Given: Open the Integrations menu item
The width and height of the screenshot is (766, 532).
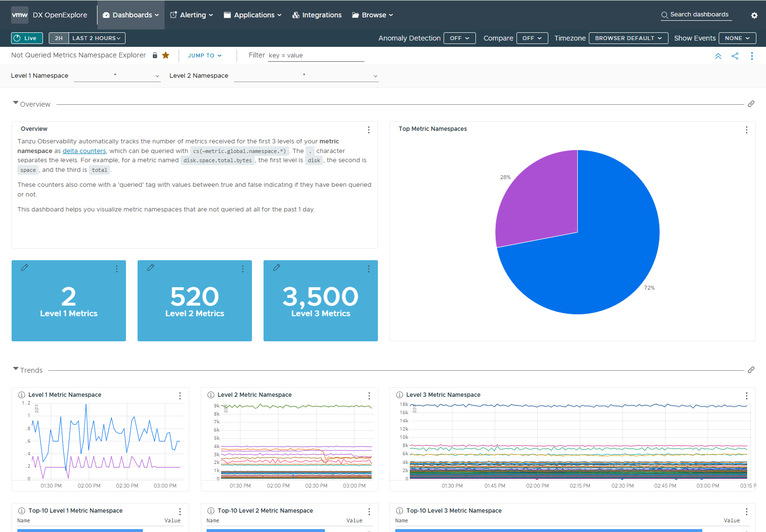Looking at the screenshot, I should (317, 15).
